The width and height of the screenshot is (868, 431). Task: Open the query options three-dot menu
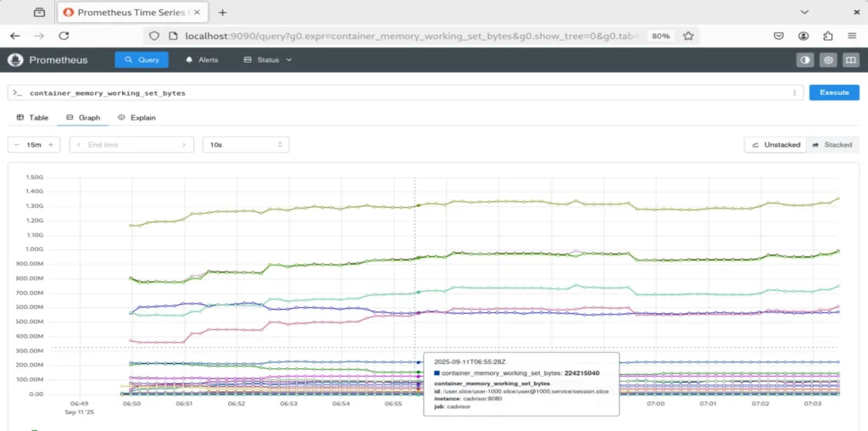click(794, 92)
